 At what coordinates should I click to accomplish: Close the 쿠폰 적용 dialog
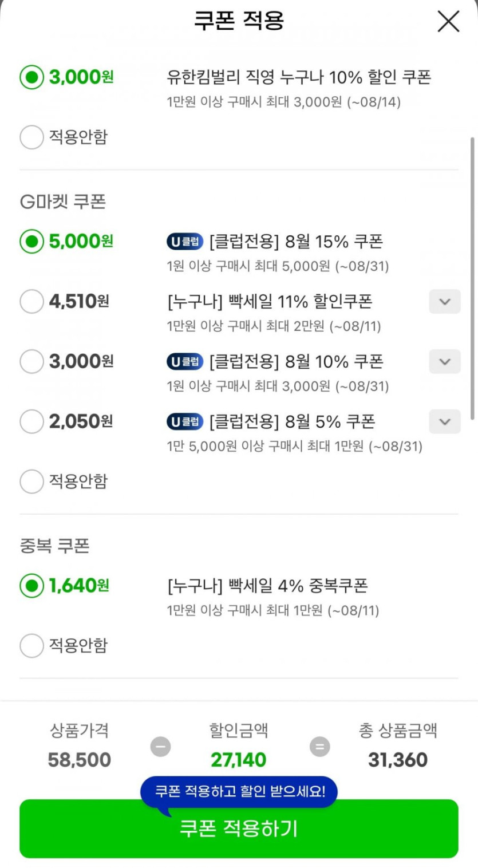point(448,22)
